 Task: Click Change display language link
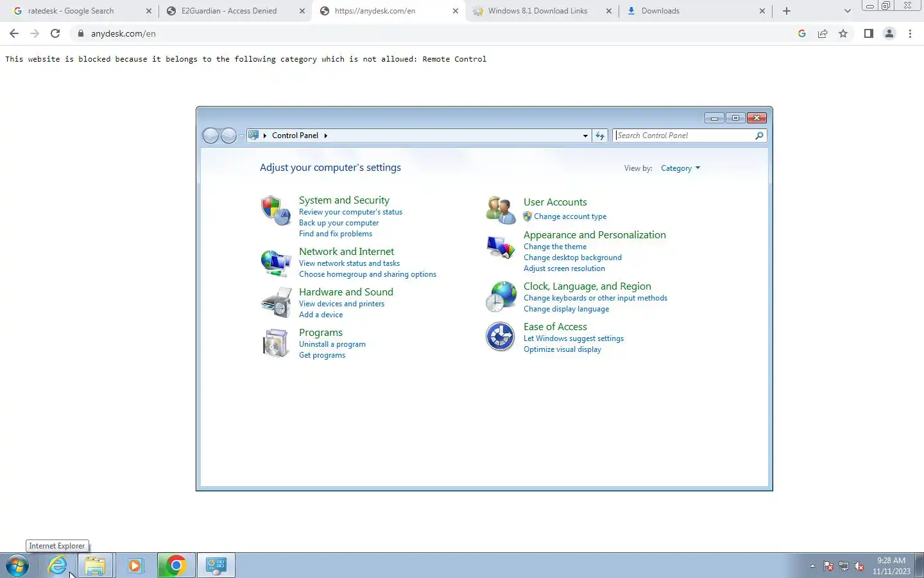click(566, 309)
